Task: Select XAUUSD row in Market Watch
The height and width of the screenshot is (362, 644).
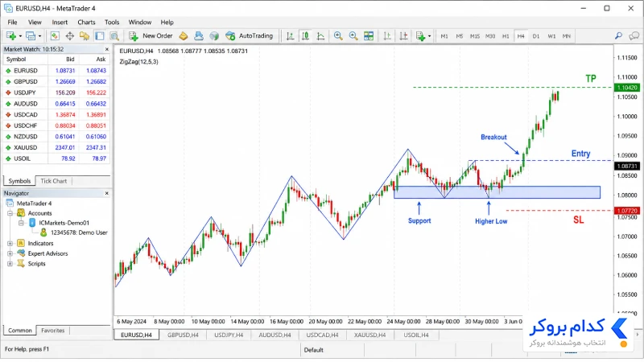Action: point(56,147)
